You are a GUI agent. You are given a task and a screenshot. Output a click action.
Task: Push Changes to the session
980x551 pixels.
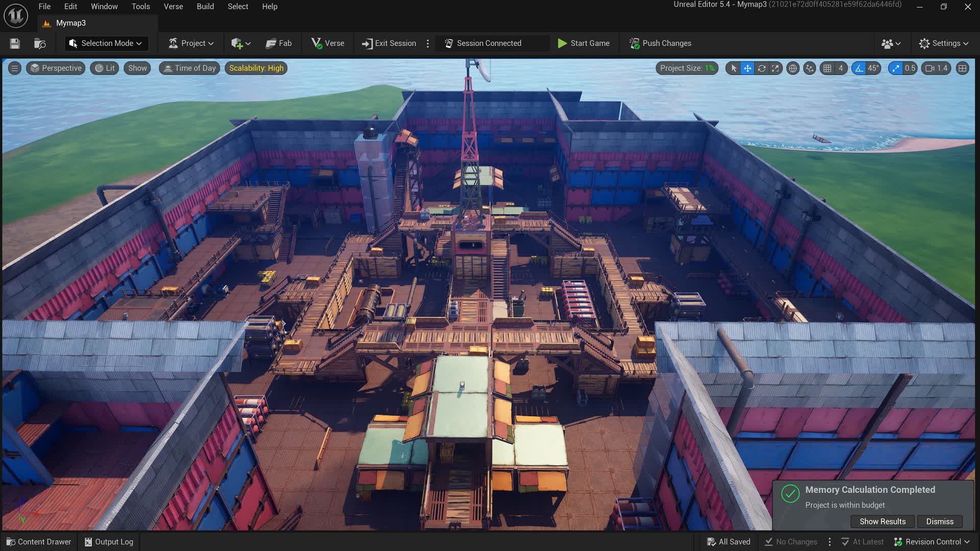tap(660, 43)
